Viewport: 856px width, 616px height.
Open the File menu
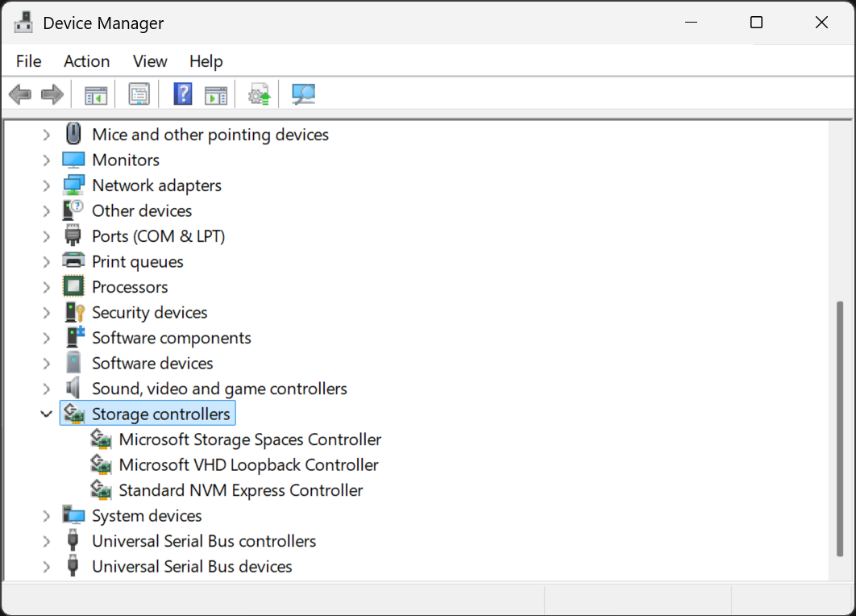tap(28, 61)
